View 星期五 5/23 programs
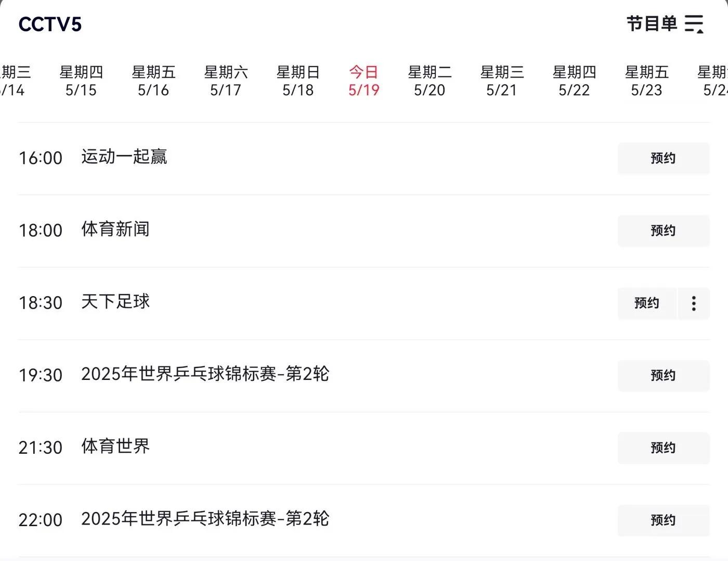The width and height of the screenshot is (728, 561). point(646,81)
